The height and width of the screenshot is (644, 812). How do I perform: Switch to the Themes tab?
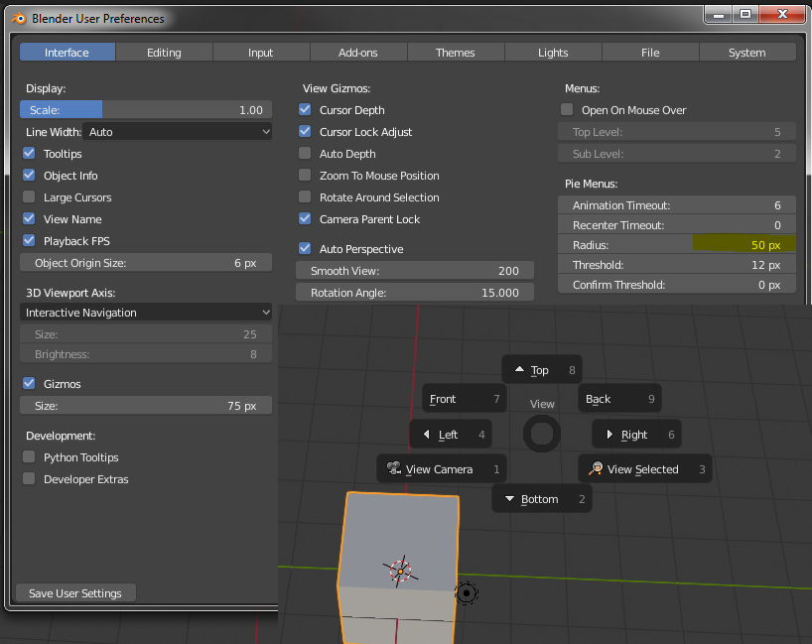(456, 53)
